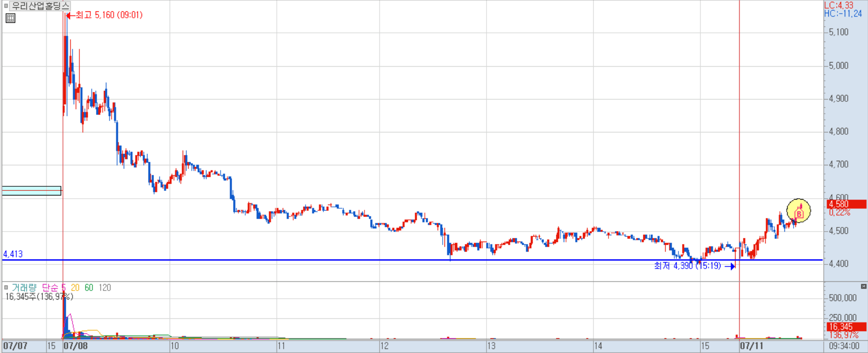Click the 136.97% volume ratio value
The image size is (868, 353).
843,335
